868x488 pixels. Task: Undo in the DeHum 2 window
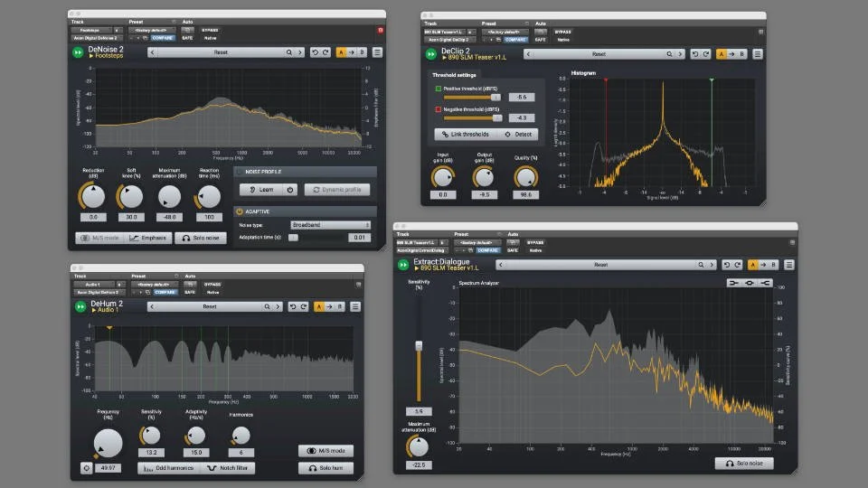coord(293,306)
